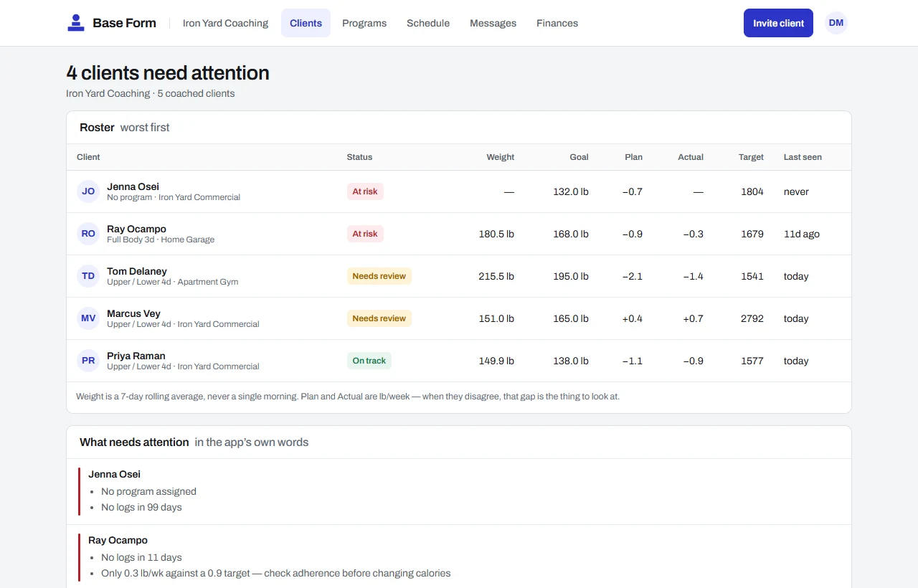918x588 pixels.
Task: Click the Goal column header
Action: pos(579,157)
